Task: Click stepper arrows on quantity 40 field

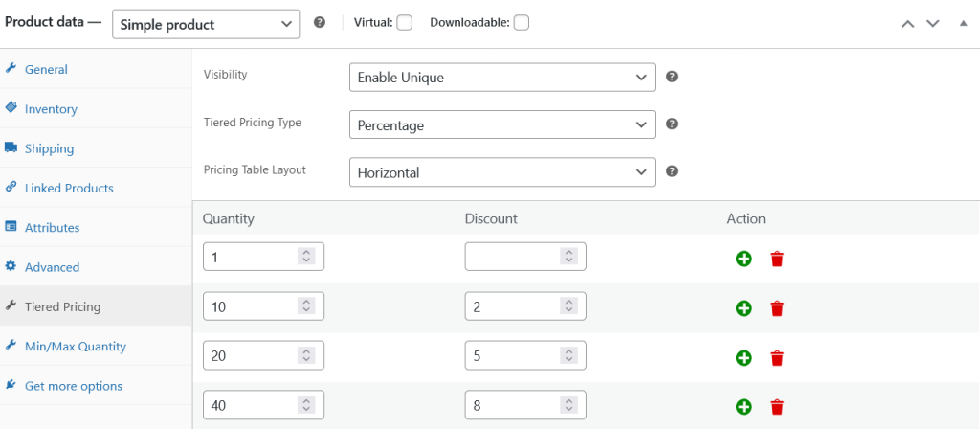Action: [x=305, y=406]
